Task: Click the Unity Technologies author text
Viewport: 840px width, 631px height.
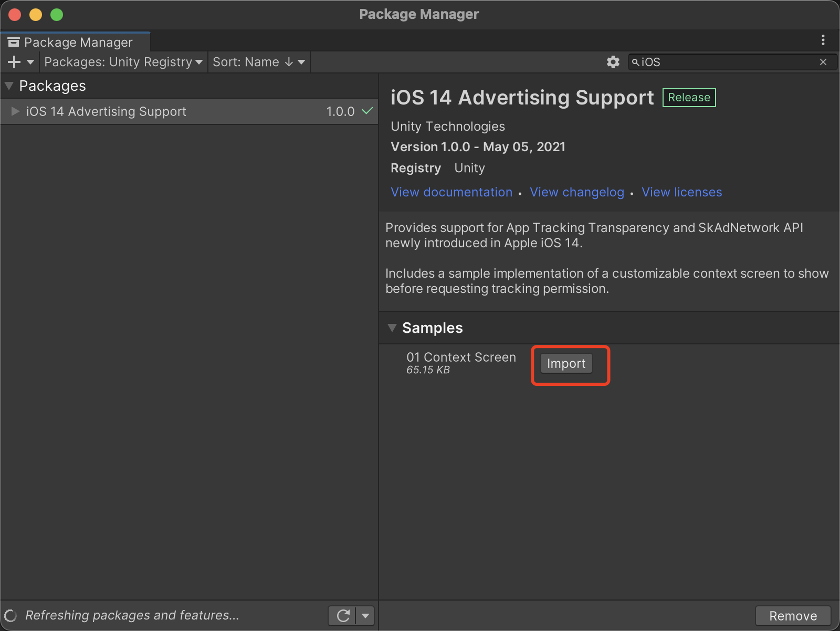Action: (448, 127)
